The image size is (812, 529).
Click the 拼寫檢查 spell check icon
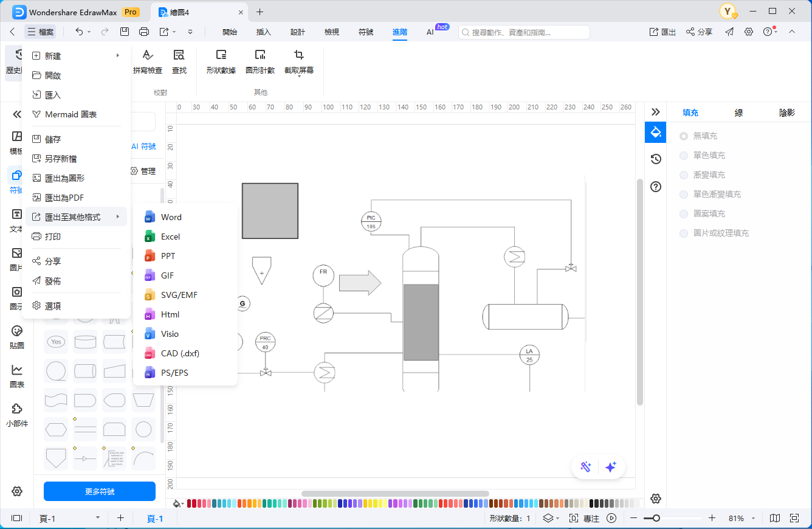coord(147,55)
